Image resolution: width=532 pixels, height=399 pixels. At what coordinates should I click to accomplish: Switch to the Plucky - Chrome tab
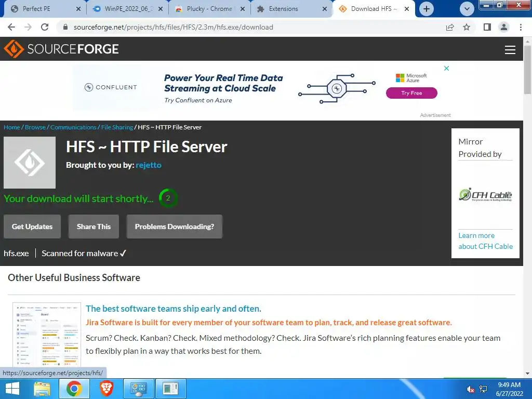[209, 9]
